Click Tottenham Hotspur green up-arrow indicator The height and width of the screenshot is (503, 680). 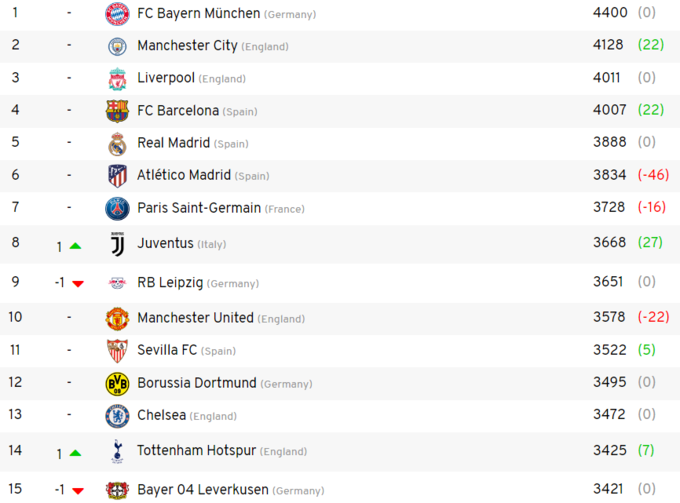click(x=76, y=454)
